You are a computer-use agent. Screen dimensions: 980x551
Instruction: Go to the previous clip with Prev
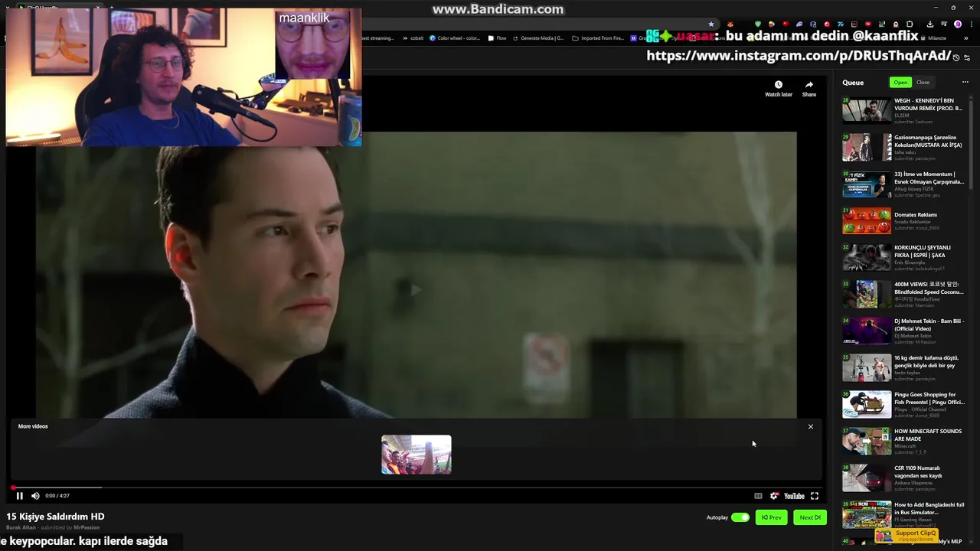click(x=772, y=517)
